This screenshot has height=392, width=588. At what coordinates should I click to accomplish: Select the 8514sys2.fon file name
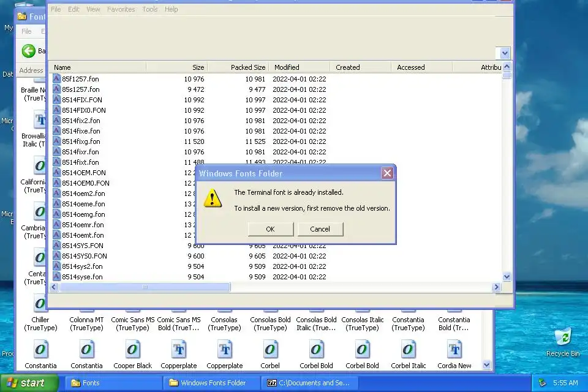point(82,266)
